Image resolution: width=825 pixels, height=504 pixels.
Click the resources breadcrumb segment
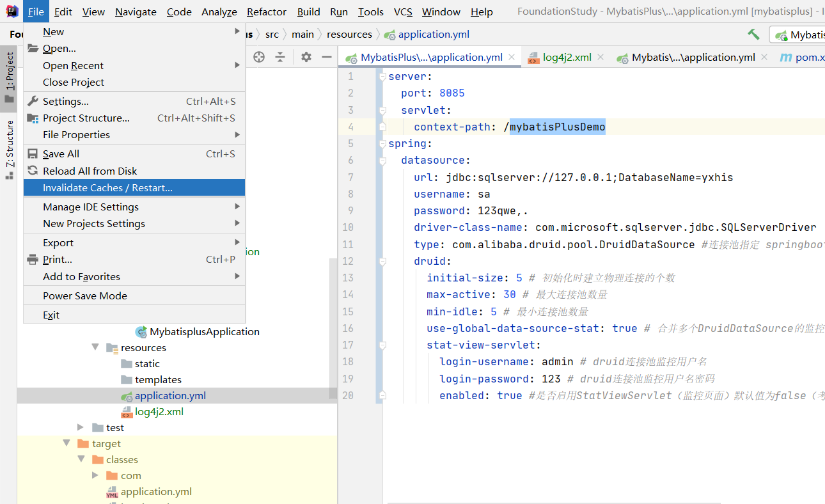tap(349, 35)
